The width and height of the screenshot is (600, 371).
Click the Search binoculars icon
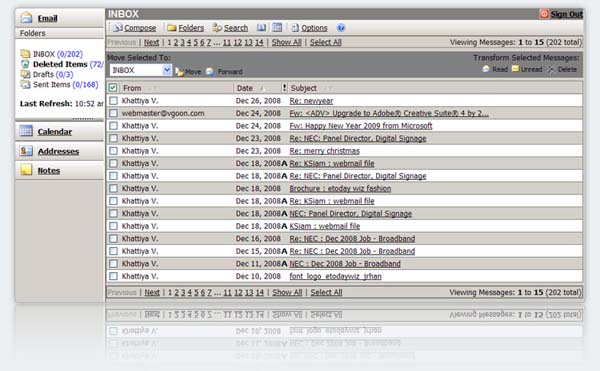coord(217,28)
